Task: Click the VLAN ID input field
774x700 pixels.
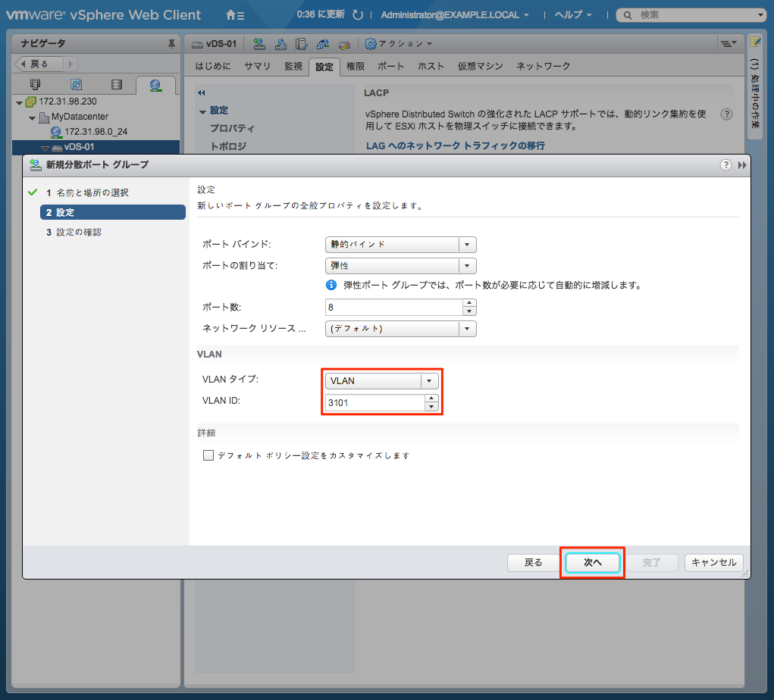Action: point(375,402)
